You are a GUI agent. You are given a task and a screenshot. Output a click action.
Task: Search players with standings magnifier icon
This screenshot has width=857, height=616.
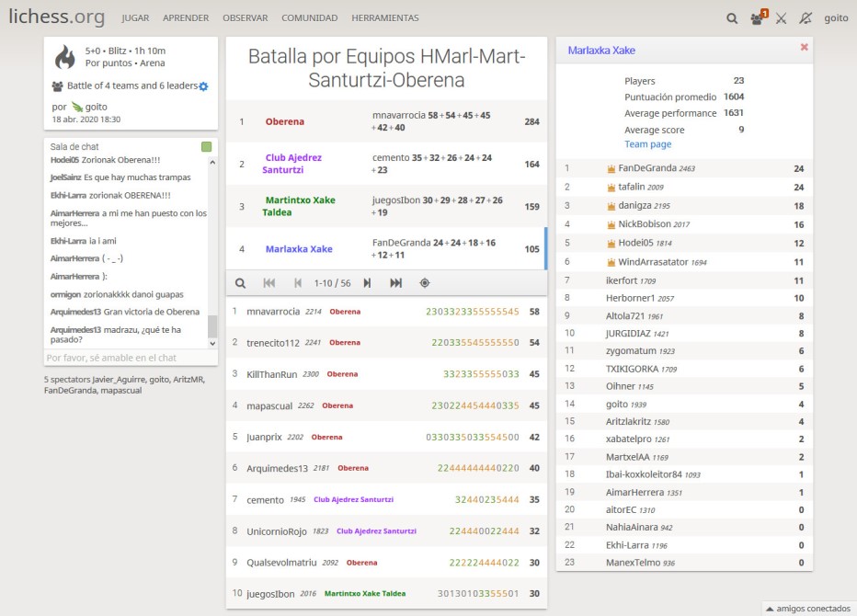tap(240, 283)
